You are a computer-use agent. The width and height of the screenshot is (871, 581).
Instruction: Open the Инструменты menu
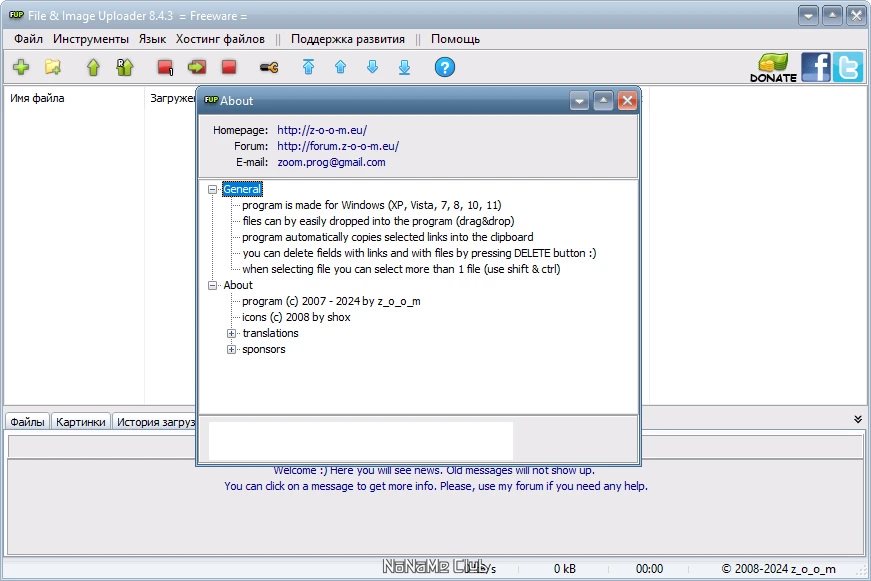[x=91, y=39]
